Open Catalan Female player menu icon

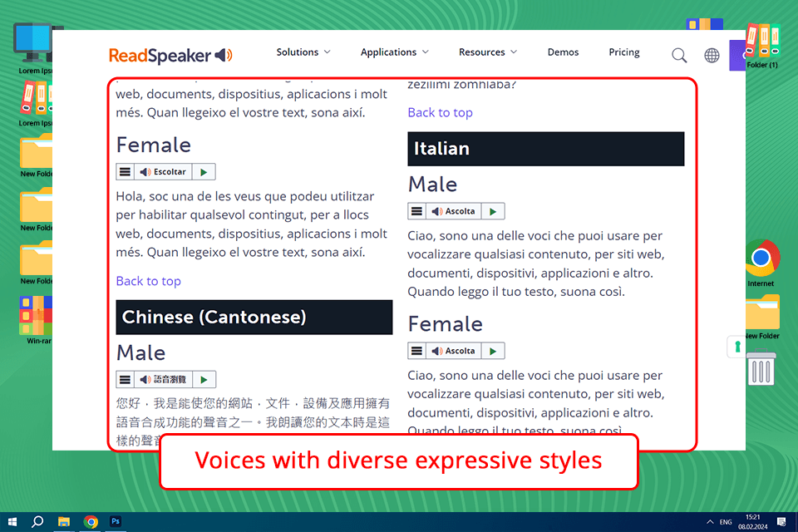coord(125,172)
